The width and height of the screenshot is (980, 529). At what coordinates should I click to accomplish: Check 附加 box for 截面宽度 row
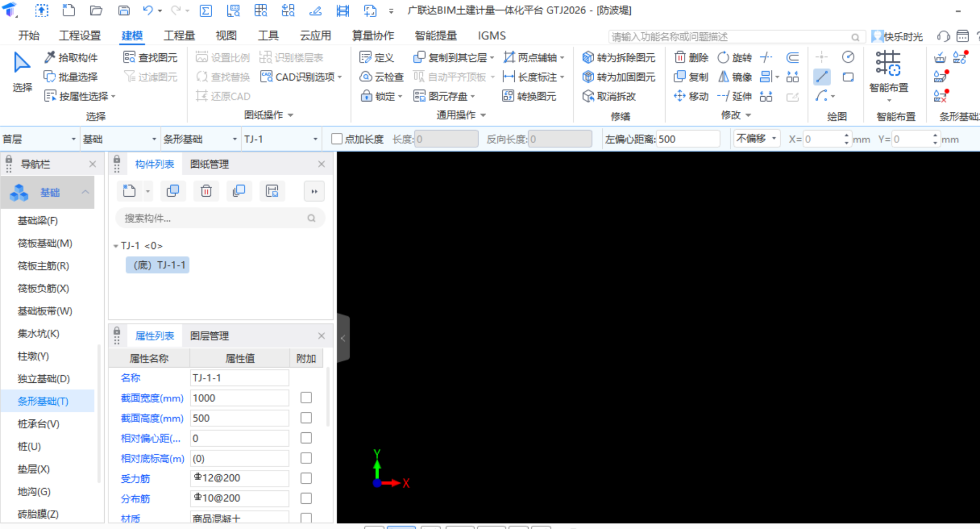(306, 398)
